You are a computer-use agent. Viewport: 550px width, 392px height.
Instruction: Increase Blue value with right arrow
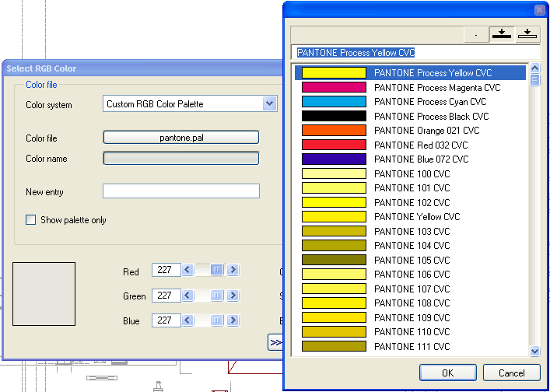pyautogui.click(x=233, y=320)
